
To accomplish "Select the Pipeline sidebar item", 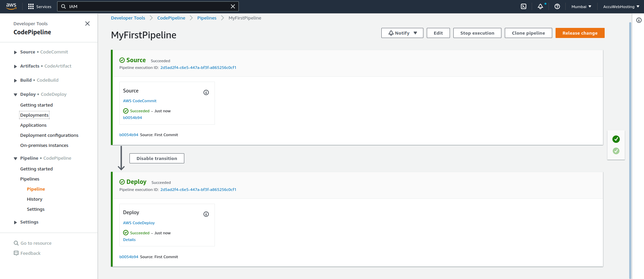I will coord(36,189).
